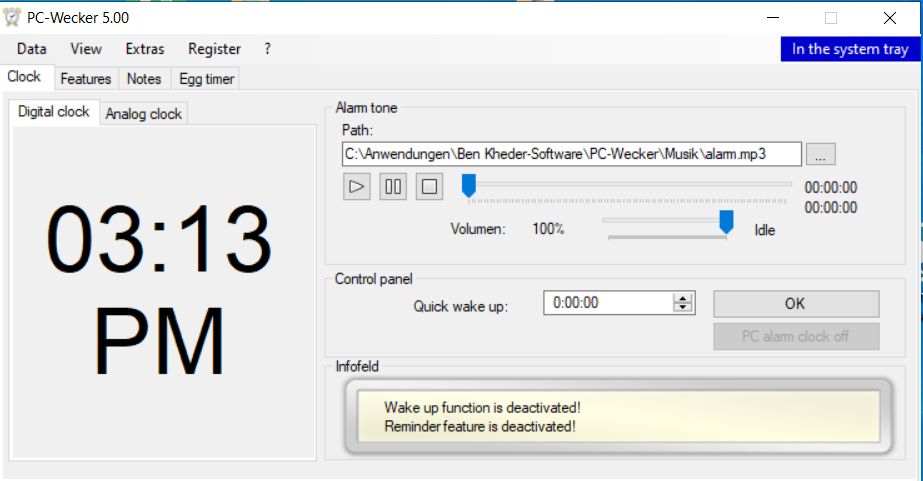Click the 'Reminder feature is deactivated!' message
This screenshot has width=923, height=481.
coord(480,426)
